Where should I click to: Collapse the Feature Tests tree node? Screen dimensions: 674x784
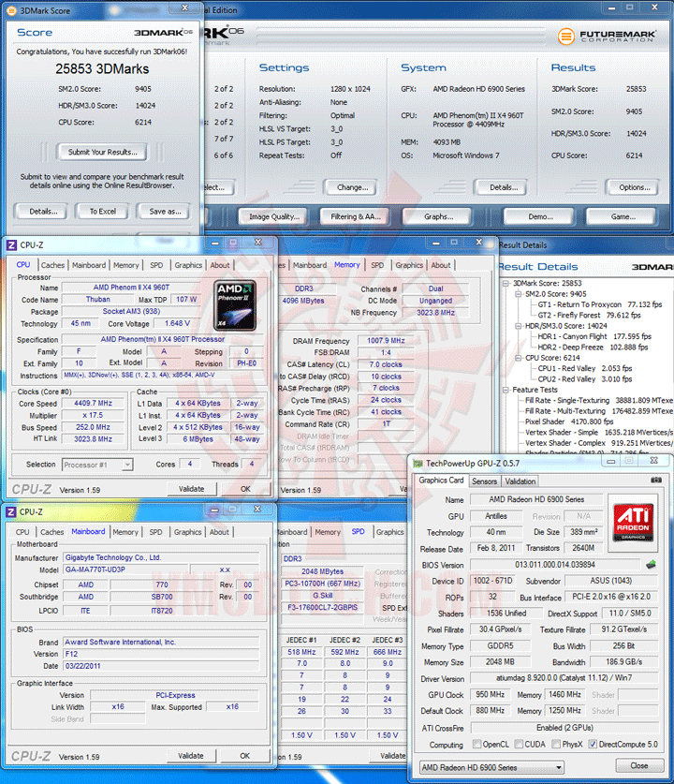point(505,390)
